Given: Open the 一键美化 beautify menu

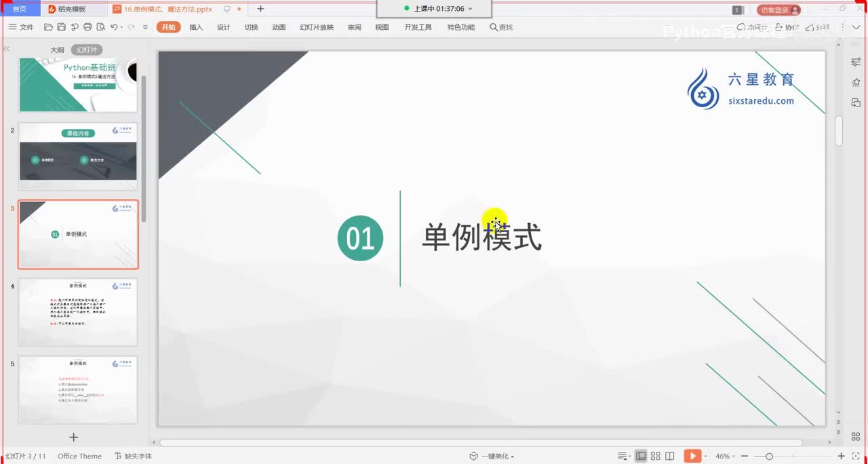Looking at the screenshot, I should click(x=492, y=456).
